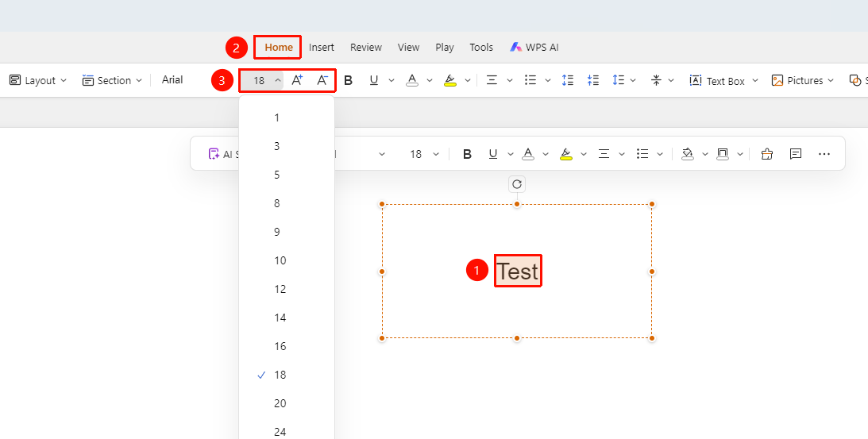
Task: Click the Section icon button
Action: (x=88, y=80)
